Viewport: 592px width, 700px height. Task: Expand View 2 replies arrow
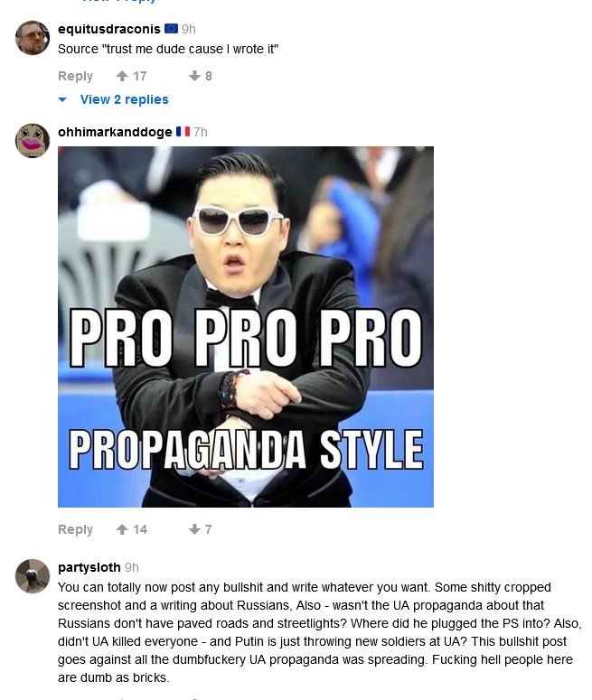(62, 99)
